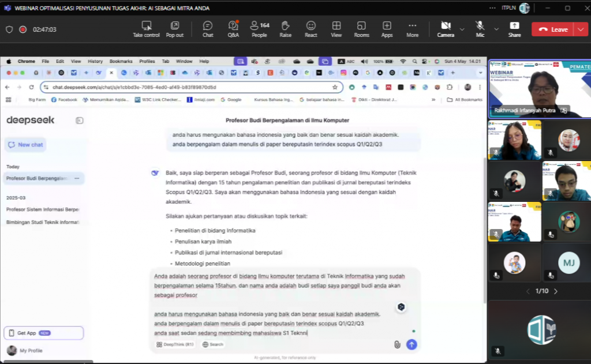Reload the DeepSeek page
Screen dimensions: 591x364
coord(31,87)
